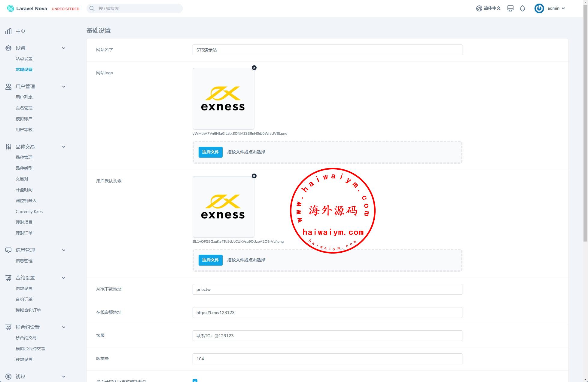Image resolution: width=588 pixels, height=382 pixels.
Task: Click the monitor theme icon in header
Action: (510, 8)
